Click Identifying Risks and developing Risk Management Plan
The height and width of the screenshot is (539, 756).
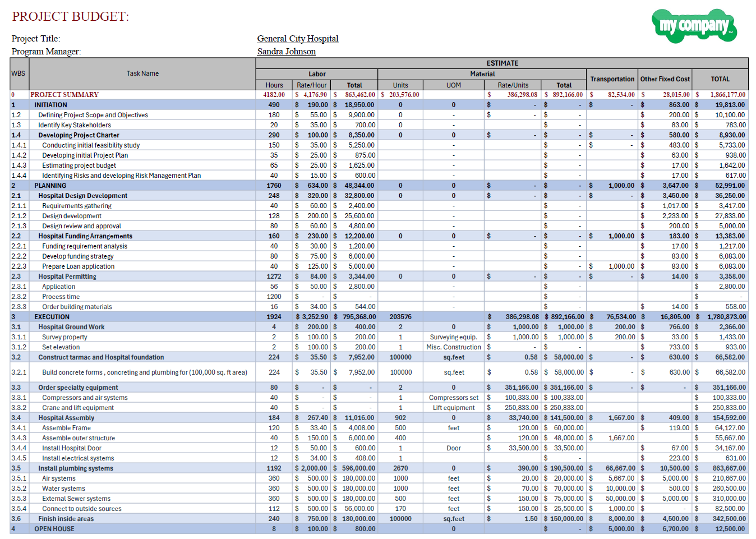pyautogui.click(x=121, y=176)
